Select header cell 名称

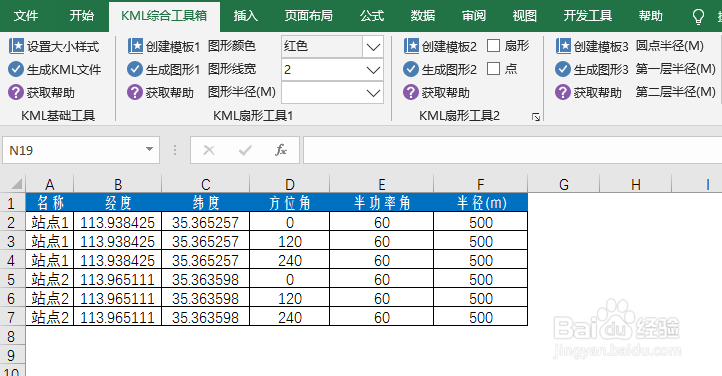coord(50,202)
